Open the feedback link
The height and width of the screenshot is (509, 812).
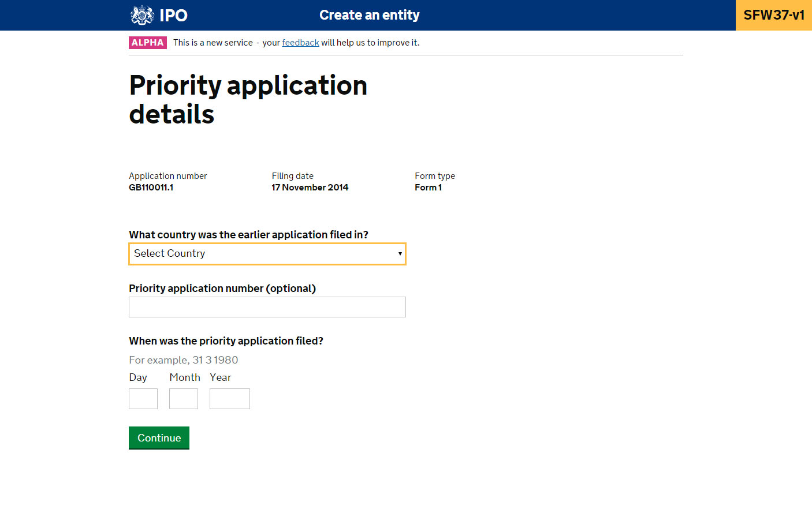pos(300,43)
